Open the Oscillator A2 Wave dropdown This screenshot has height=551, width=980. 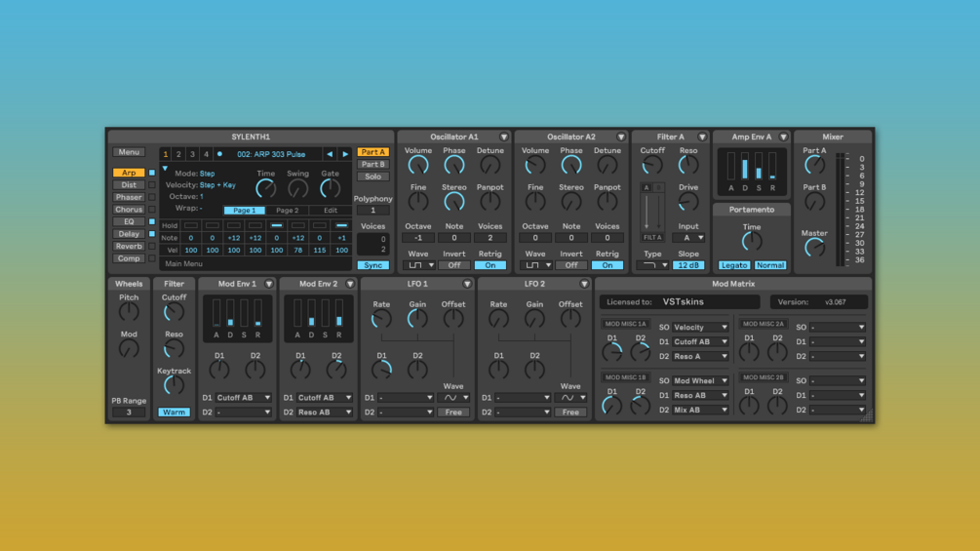(535, 265)
